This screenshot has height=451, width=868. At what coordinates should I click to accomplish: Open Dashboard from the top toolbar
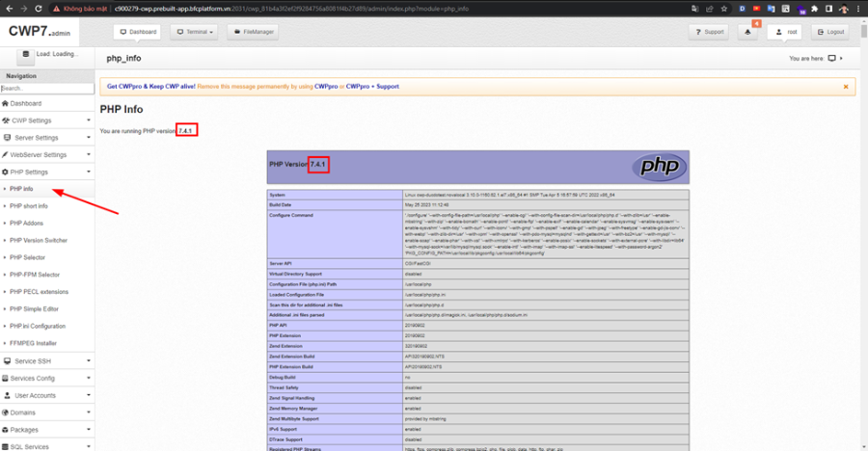[137, 32]
